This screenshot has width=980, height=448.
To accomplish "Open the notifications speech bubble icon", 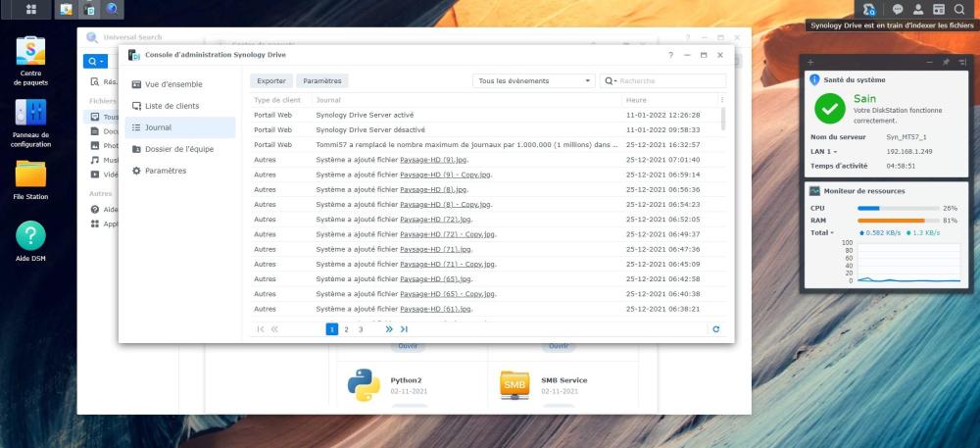I will point(898,10).
